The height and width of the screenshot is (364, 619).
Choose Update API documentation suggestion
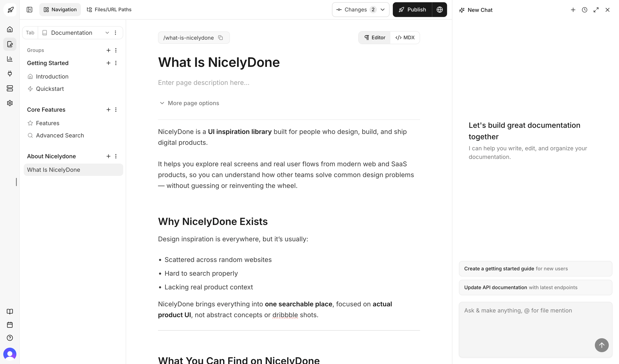[535, 287]
